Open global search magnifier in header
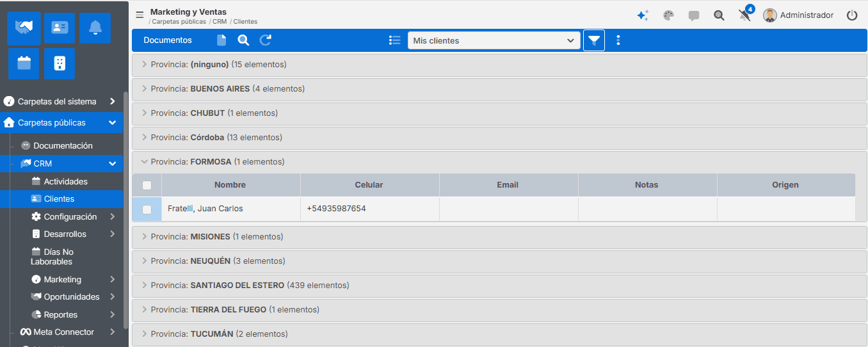The height and width of the screenshot is (347, 868). (719, 15)
